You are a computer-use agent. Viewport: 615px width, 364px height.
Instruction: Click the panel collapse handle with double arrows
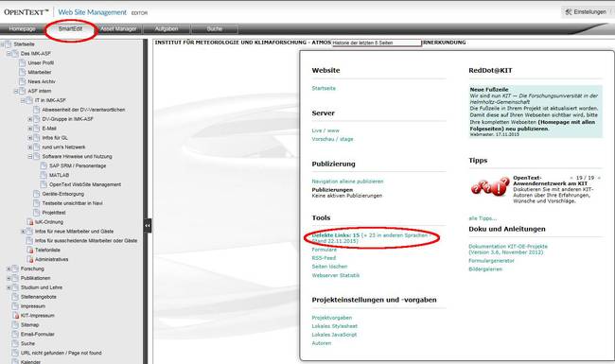(148, 226)
